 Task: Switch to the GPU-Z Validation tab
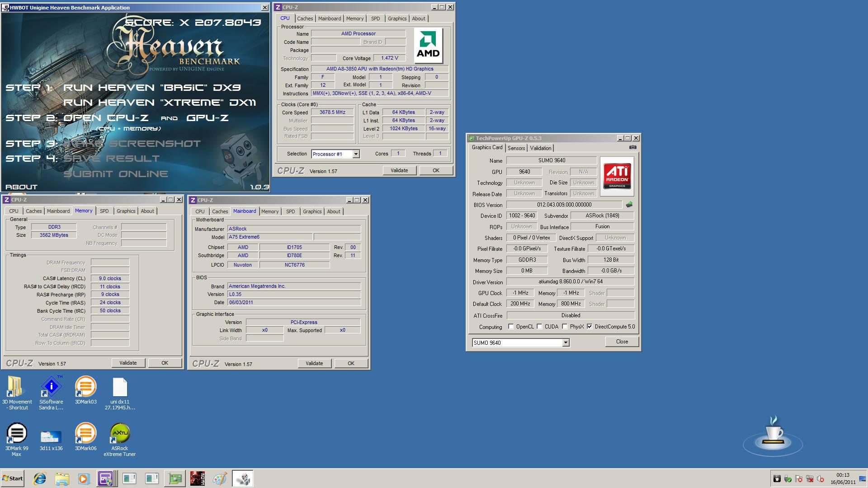(541, 148)
